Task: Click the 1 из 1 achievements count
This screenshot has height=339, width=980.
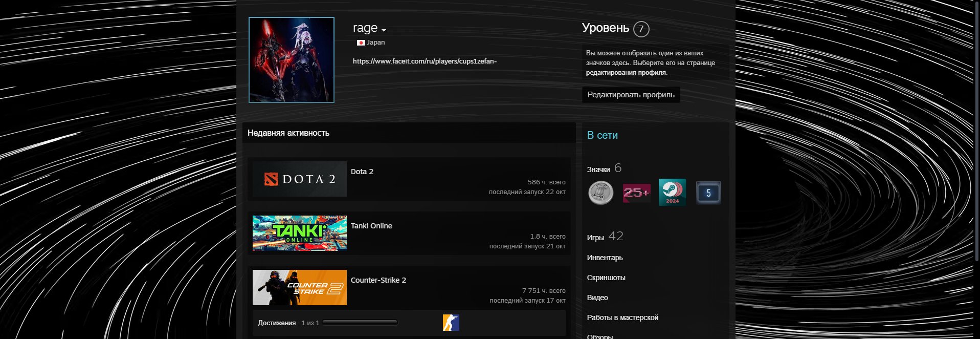Action: [x=310, y=323]
